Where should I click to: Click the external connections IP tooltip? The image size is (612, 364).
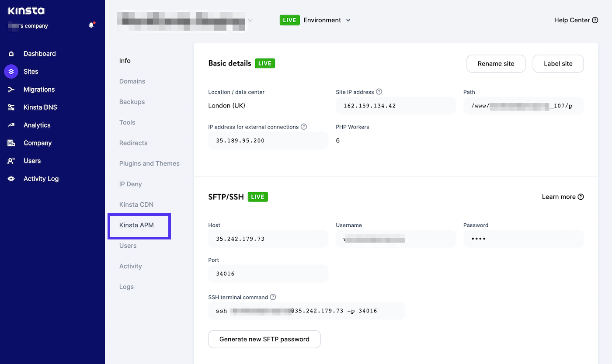tap(304, 127)
